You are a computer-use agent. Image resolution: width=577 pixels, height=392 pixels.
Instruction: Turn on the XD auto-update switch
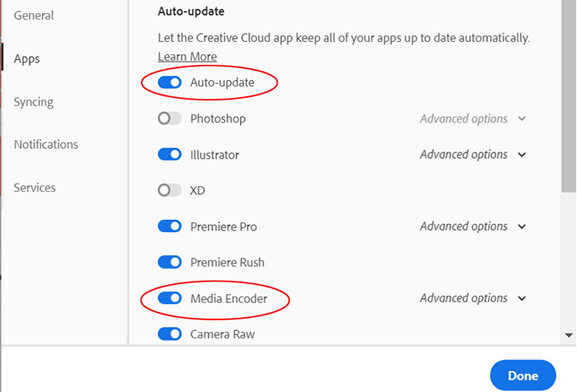pyautogui.click(x=170, y=190)
